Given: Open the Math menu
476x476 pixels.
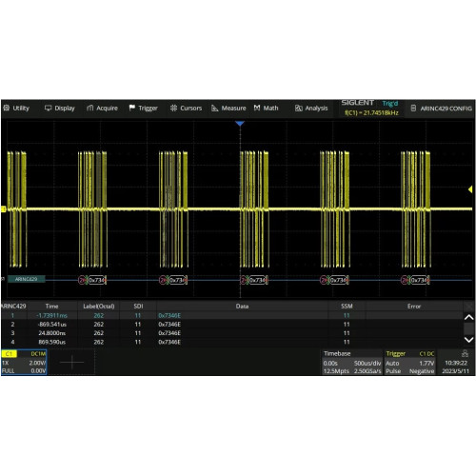Looking at the screenshot, I should 266,109.
